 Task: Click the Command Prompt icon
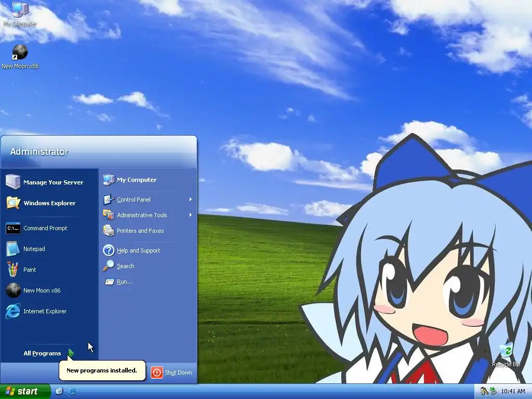tap(13, 228)
